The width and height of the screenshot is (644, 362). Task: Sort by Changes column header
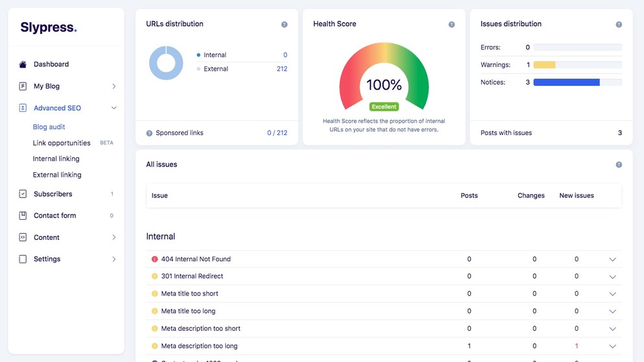(x=531, y=196)
